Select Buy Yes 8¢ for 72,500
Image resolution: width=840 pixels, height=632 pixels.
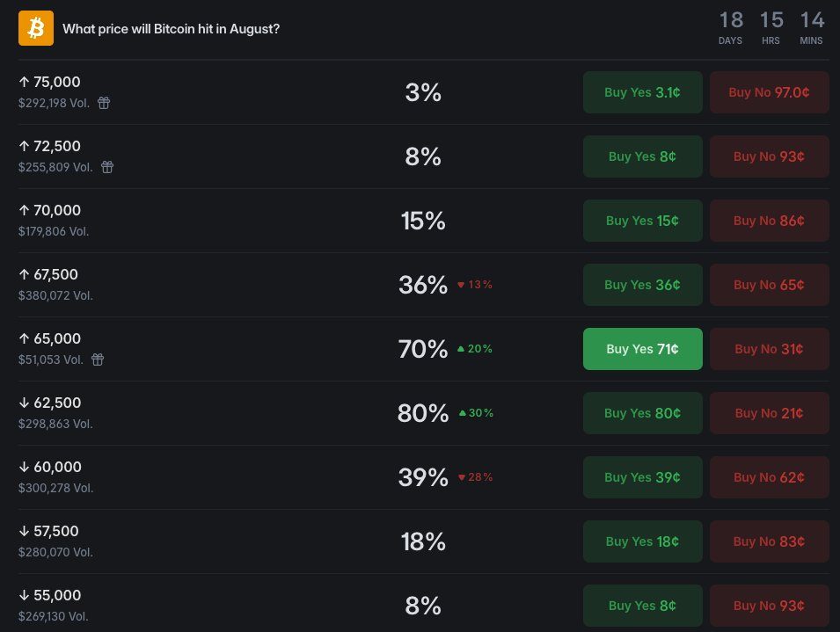point(642,156)
